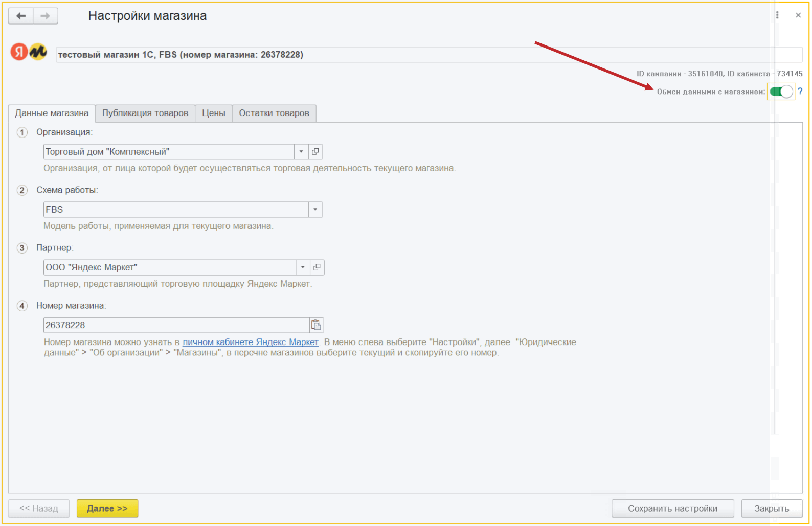Screen dimensions: 812x526
Task: Toggle the data exchange with store switch
Action: 781,92
